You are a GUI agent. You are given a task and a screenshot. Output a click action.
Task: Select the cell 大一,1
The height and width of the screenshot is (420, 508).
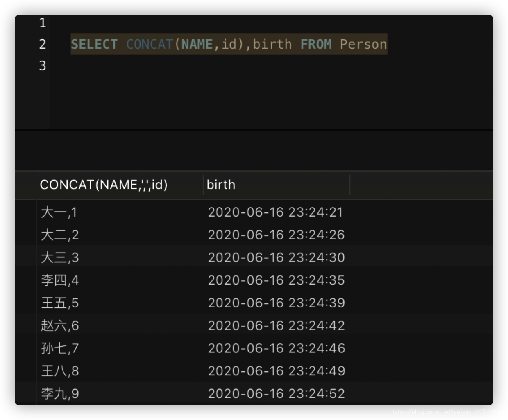tap(59, 212)
